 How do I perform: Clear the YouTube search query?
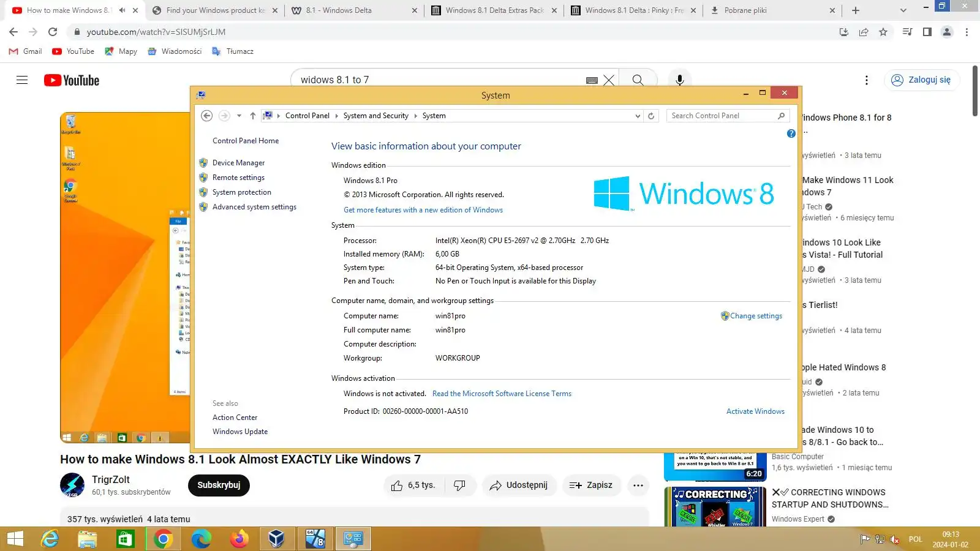(x=609, y=80)
